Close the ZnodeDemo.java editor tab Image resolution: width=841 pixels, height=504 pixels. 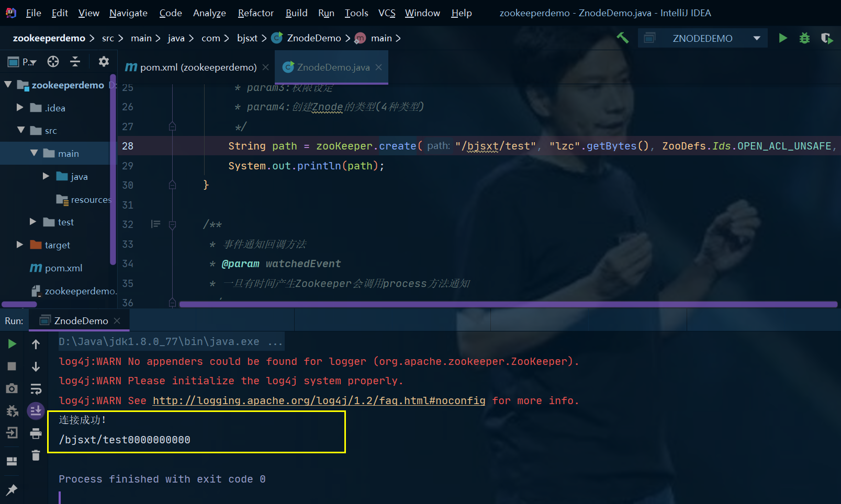point(379,67)
